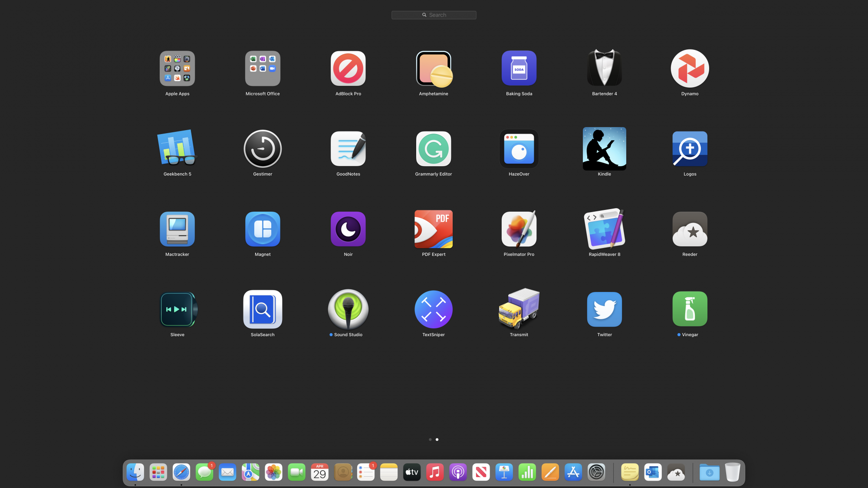Open Safari from the Dock

tap(181, 472)
